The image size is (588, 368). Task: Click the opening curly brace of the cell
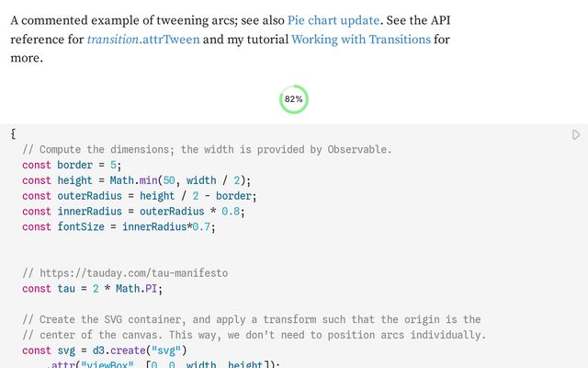(x=13, y=134)
